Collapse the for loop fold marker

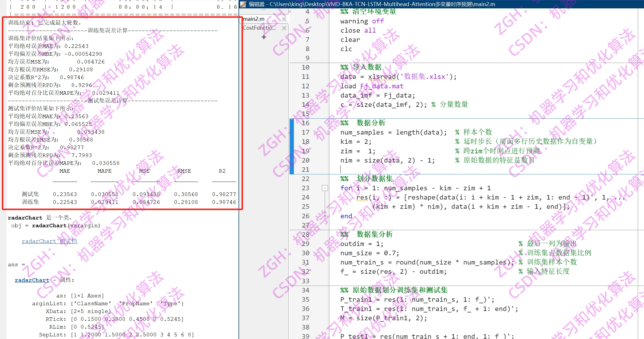(325, 188)
